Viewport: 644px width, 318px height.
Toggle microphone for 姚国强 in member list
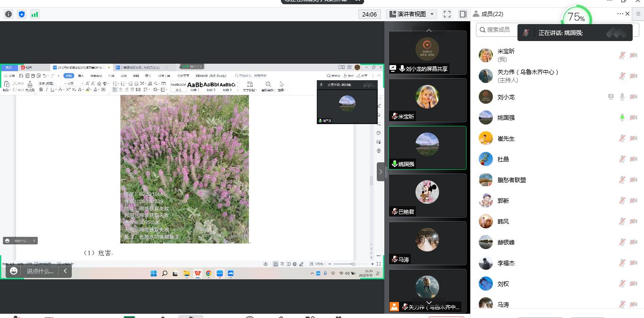[622, 117]
